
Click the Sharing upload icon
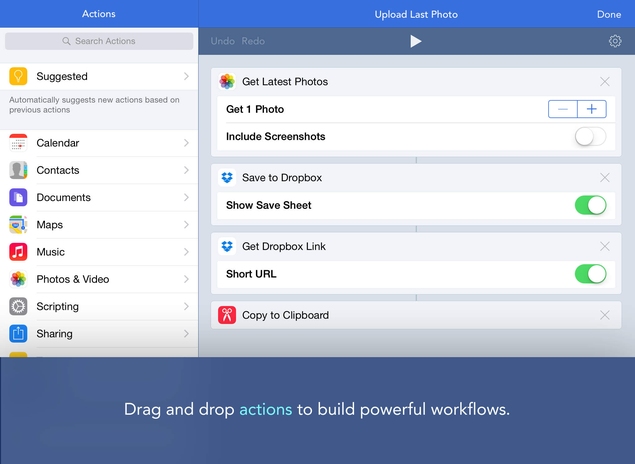tap(18, 334)
